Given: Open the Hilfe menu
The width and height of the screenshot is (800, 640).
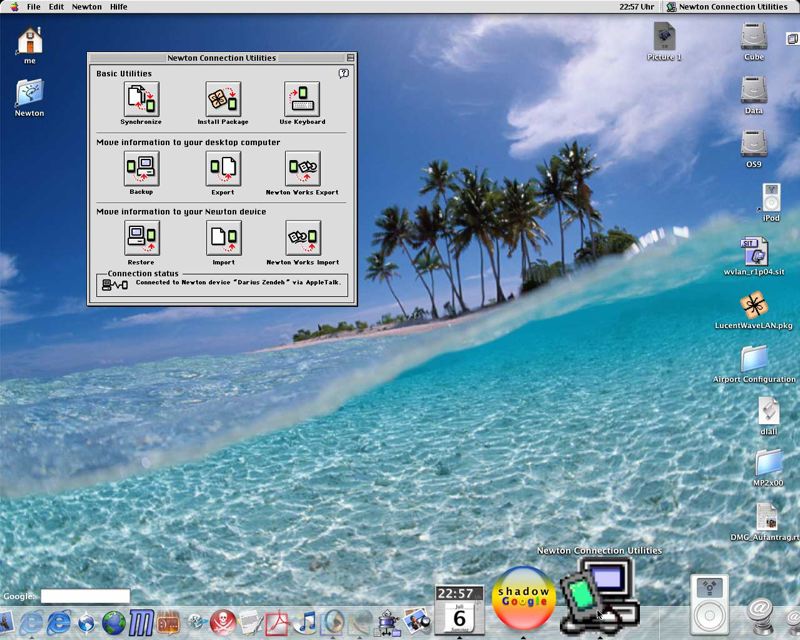Looking at the screenshot, I should coord(118,7).
